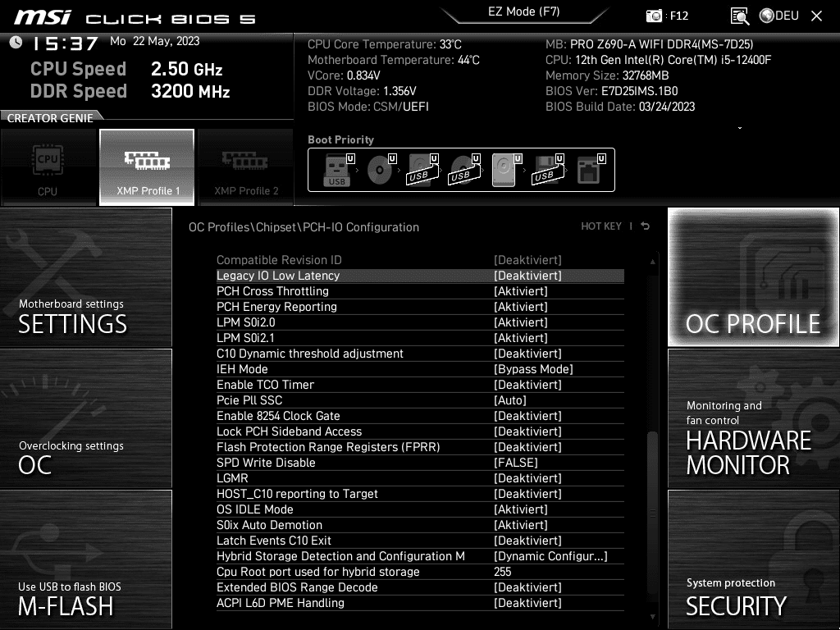Click the date Mo 22 May, 2023

pyautogui.click(x=155, y=41)
